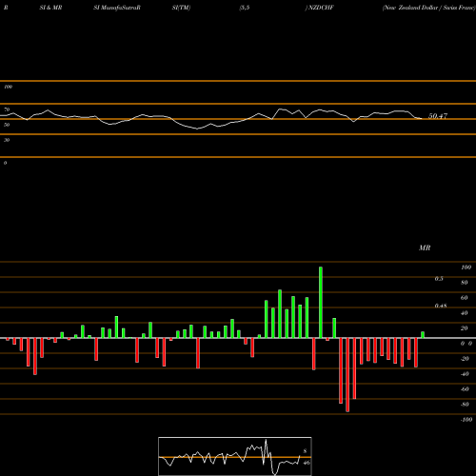Click the 0.5 value beside MR axis

(x=439, y=279)
